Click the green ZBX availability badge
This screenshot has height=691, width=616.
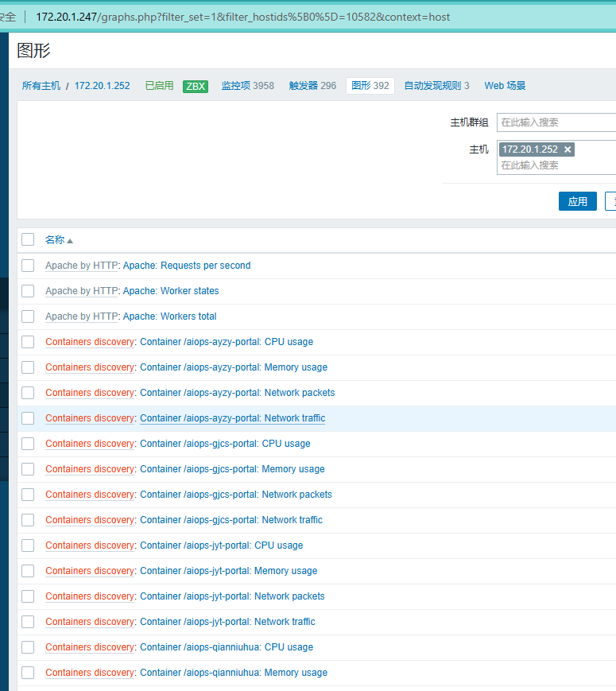(195, 86)
